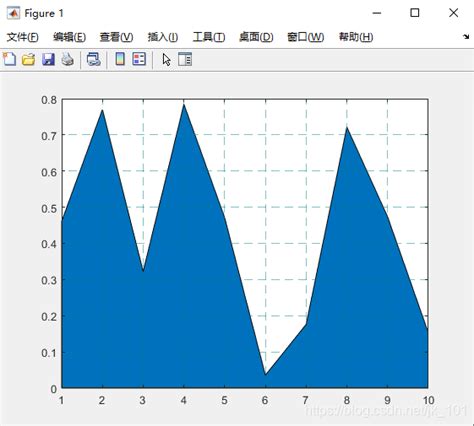Maximize the Figure 1 window
Screen dimensions: 474x426
tap(415, 13)
